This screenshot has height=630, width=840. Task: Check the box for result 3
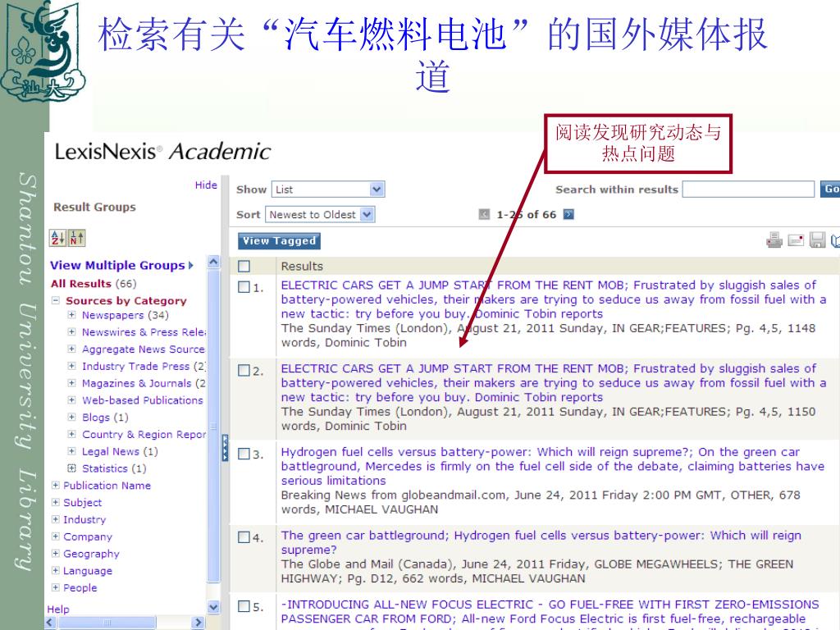click(x=244, y=454)
